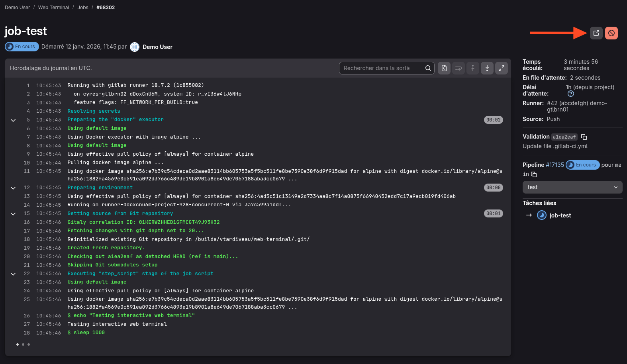Screen dimensions: 627x364
Task: Open the test stage dropdown
Action: click(x=572, y=187)
